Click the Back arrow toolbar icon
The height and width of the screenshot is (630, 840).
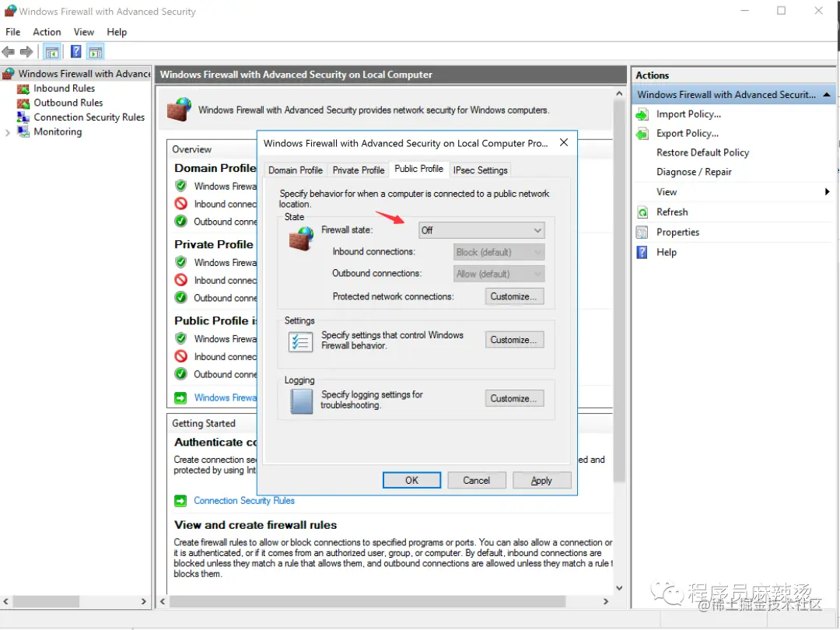coord(8,52)
